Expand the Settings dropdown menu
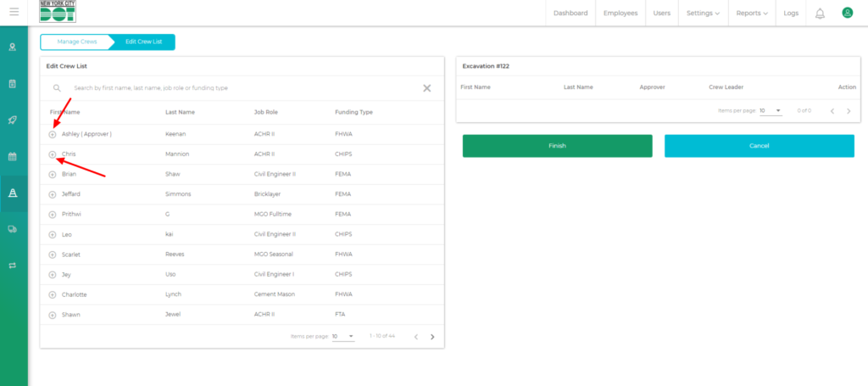The width and height of the screenshot is (868, 386). coord(703,14)
